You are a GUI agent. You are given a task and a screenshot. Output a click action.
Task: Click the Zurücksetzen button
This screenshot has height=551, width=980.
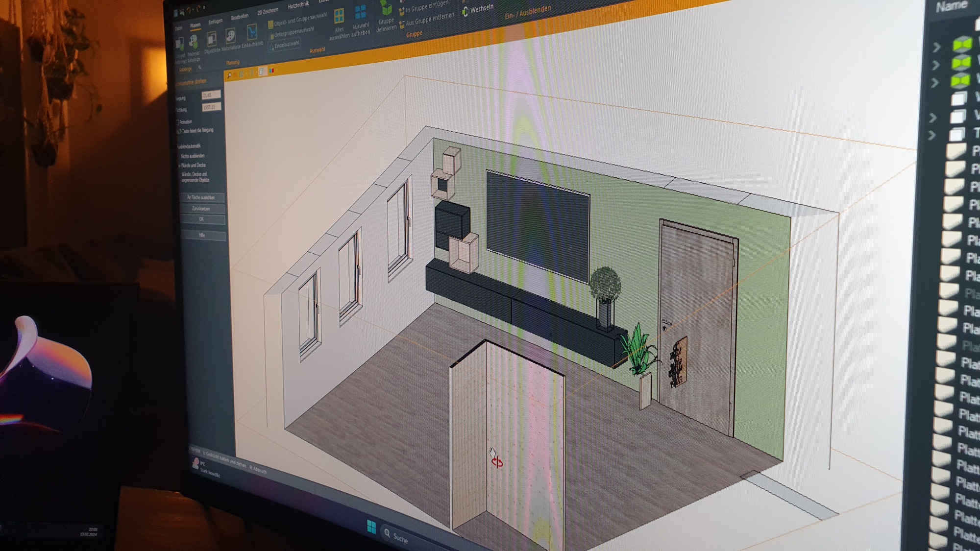coord(202,209)
